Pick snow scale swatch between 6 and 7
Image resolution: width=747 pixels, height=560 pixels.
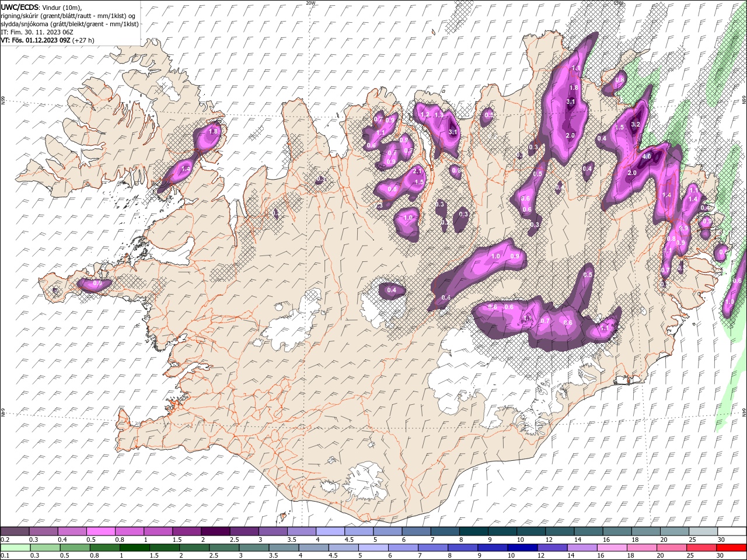point(416,531)
